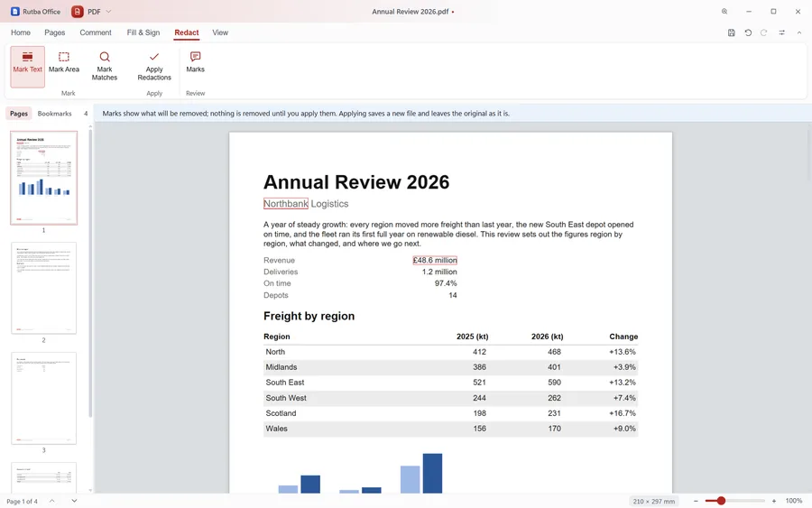Select page 4 thumbnail

[x=43, y=477]
